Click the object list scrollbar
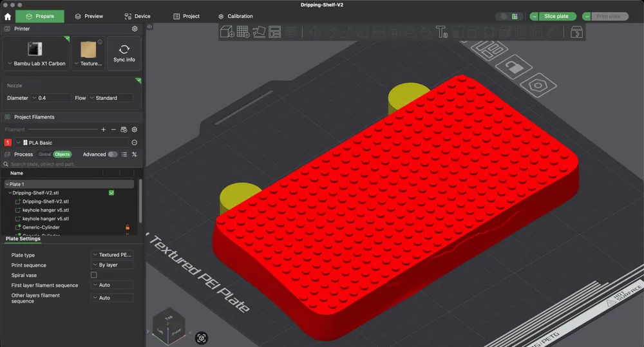644x347 pixels. (140, 200)
